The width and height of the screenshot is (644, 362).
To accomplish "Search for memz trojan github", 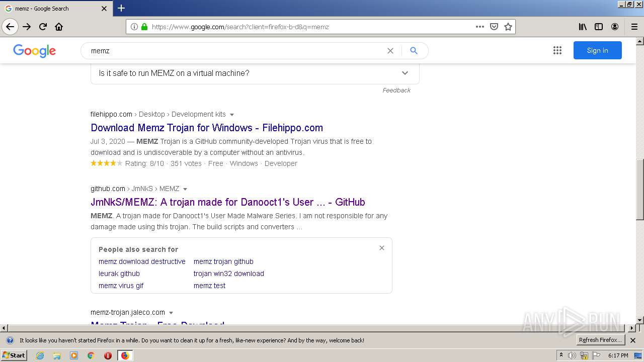I will click(223, 261).
